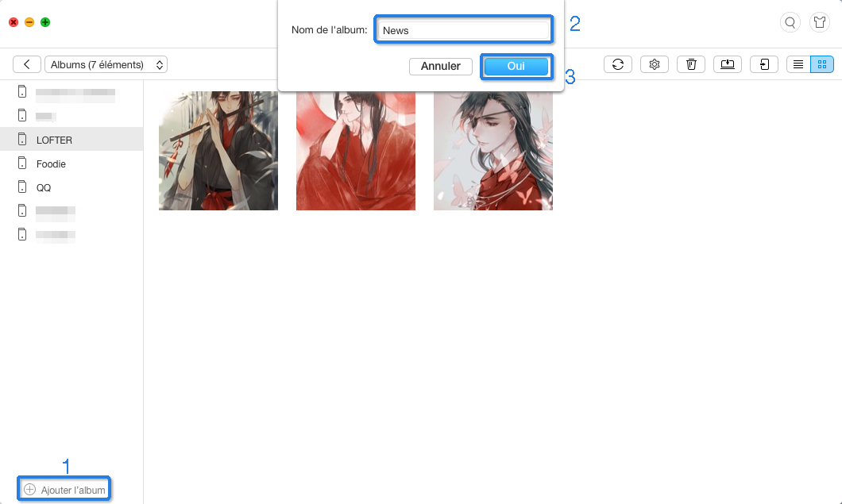Click the phone icon beside QQ

(x=22, y=187)
